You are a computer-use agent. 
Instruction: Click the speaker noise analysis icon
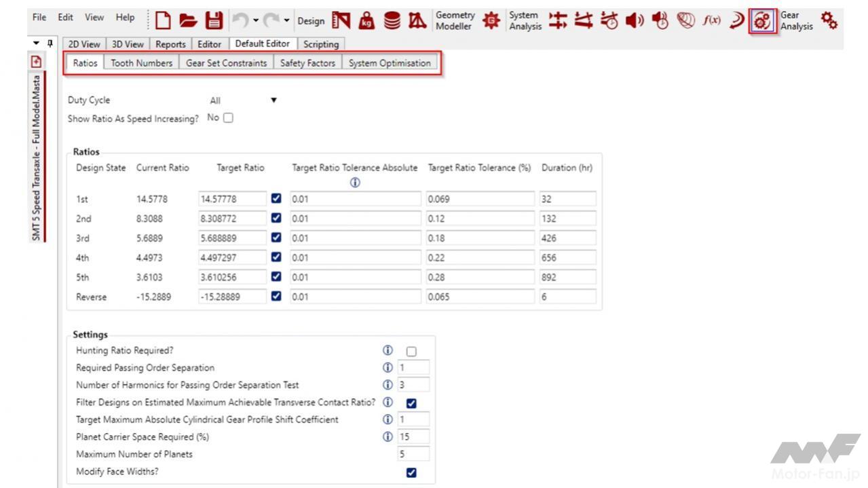[635, 20]
